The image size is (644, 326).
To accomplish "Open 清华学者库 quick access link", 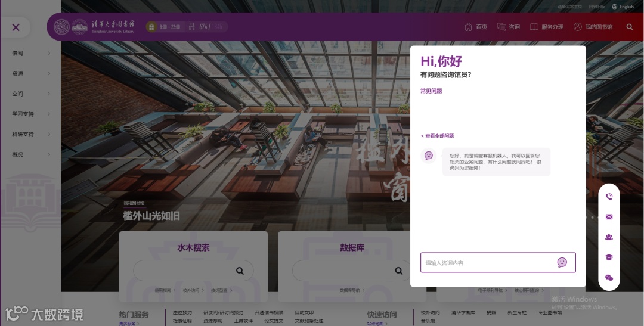I will [463, 312].
